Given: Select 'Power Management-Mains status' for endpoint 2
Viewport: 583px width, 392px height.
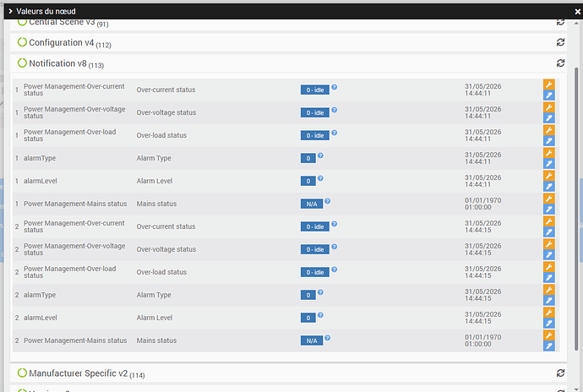Looking at the screenshot, I should click(x=75, y=340).
